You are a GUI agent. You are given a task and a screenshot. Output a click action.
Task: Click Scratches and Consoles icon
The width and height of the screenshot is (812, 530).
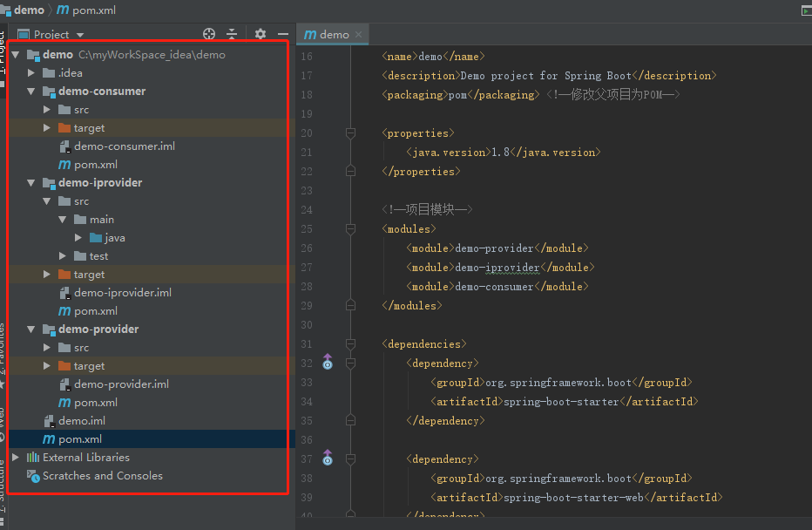tap(33, 476)
